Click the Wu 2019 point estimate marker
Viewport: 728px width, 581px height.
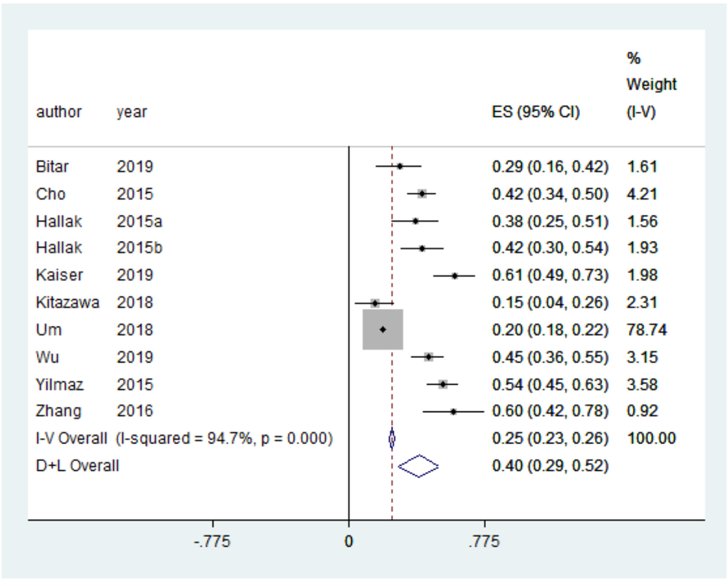(429, 357)
